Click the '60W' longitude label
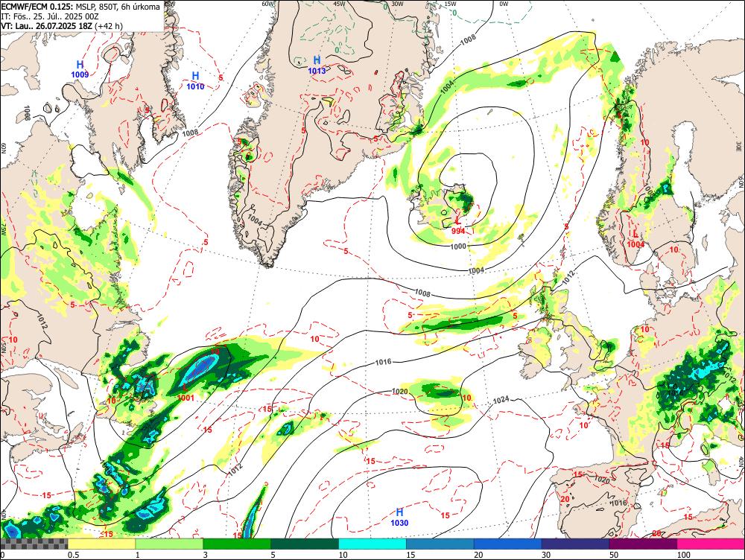The image size is (745, 560). (x=268, y=3)
